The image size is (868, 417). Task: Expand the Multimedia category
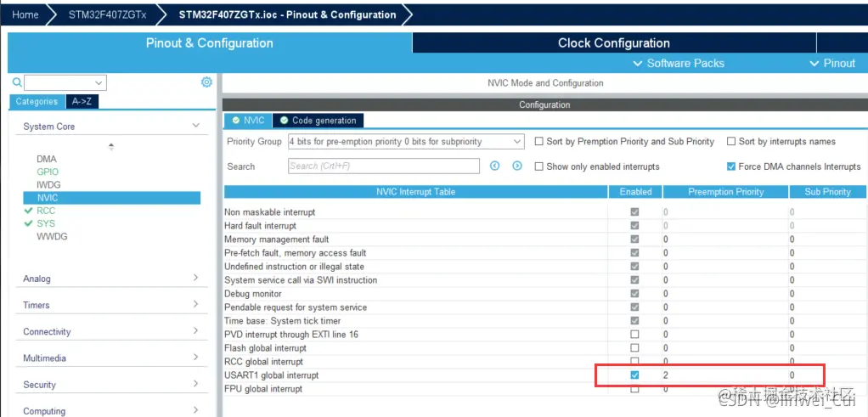195,358
